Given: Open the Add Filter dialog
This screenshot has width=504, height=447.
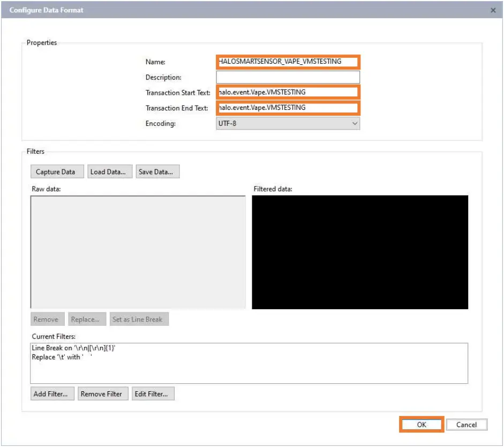Looking at the screenshot, I should [x=51, y=394].
